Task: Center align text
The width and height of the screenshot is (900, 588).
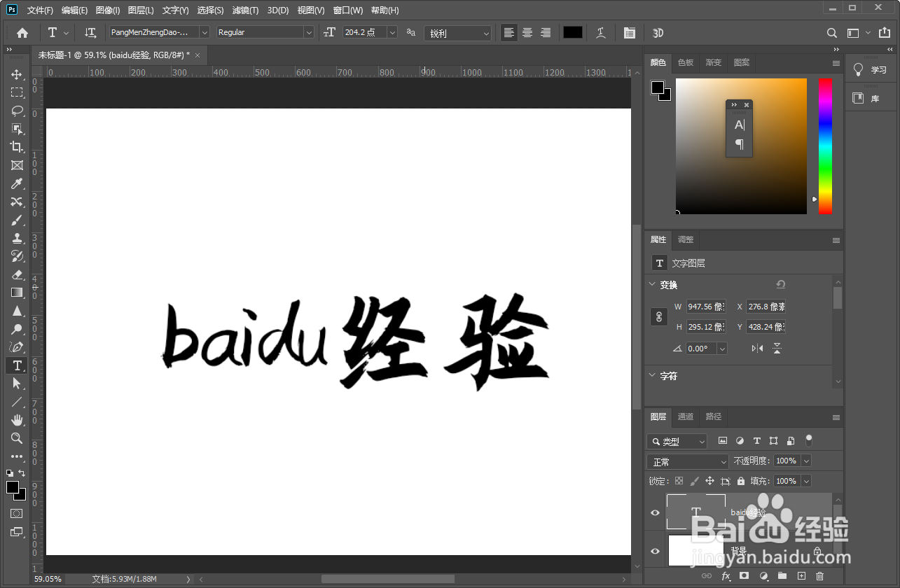Action: coord(527,33)
